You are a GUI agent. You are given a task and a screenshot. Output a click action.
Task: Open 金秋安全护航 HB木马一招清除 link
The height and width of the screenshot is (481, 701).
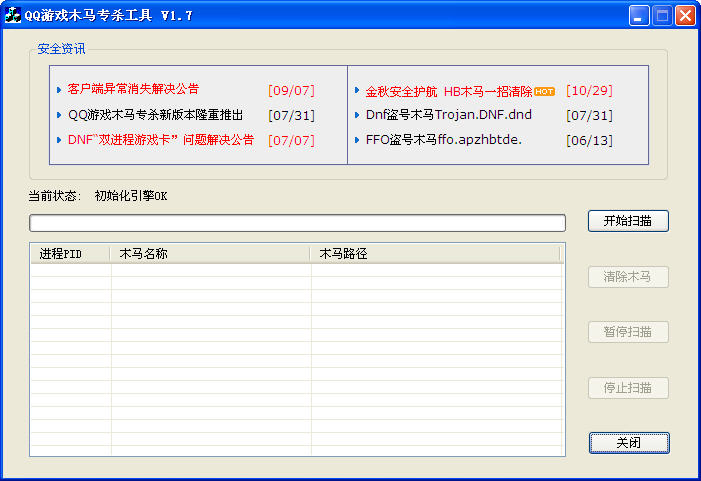[x=448, y=91]
